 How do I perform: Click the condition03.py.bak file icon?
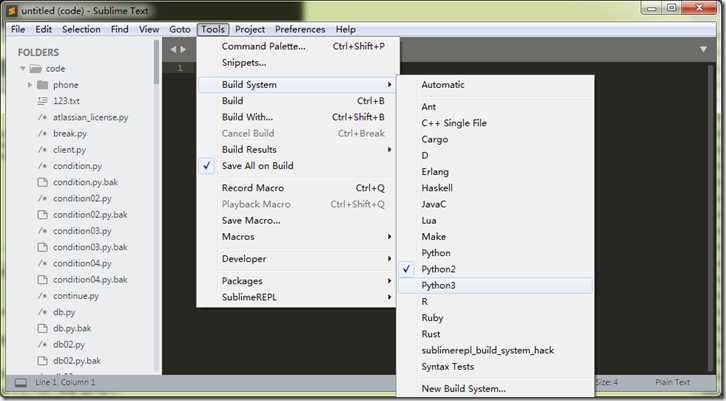(x=43, y=247)
